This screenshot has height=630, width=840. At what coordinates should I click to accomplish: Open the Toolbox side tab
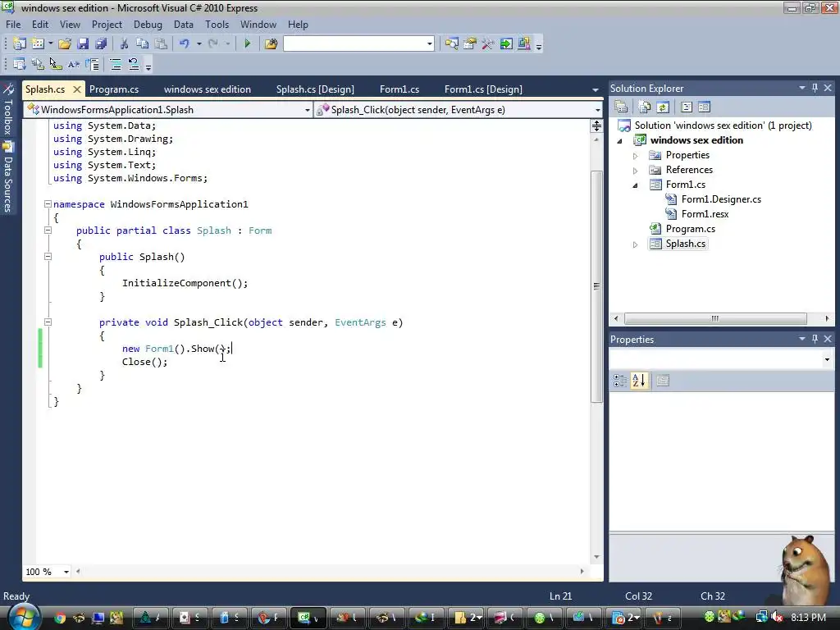(x=8, y=110)
